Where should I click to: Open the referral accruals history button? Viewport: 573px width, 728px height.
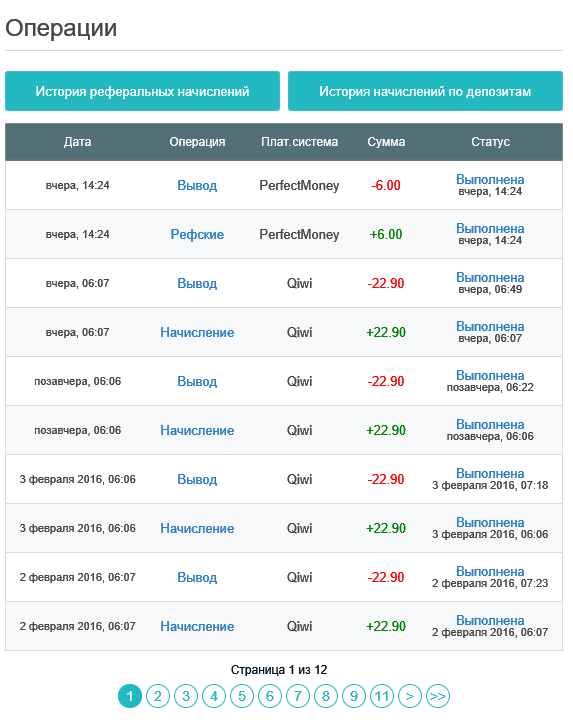tap(142, 91)
